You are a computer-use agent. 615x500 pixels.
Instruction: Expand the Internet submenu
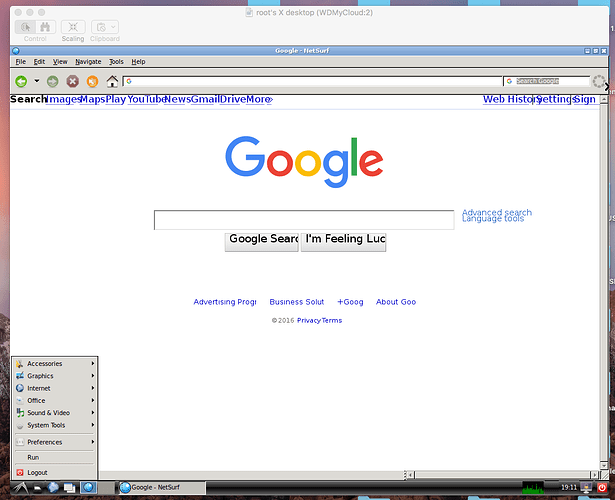tap(55, 388)
